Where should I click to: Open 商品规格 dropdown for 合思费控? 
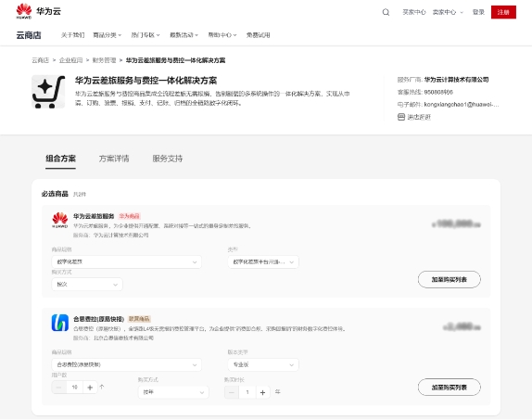click(x=127, y=364)
